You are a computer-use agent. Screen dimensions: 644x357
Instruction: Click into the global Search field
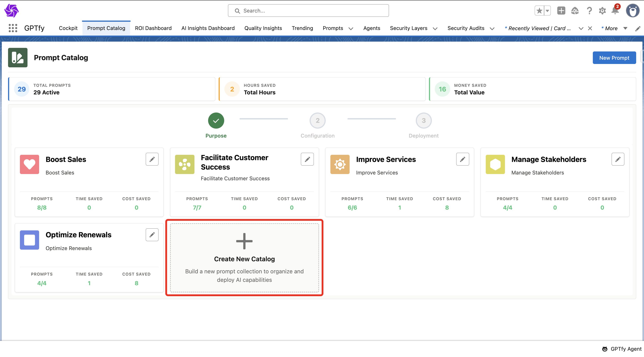coord(308,11)
